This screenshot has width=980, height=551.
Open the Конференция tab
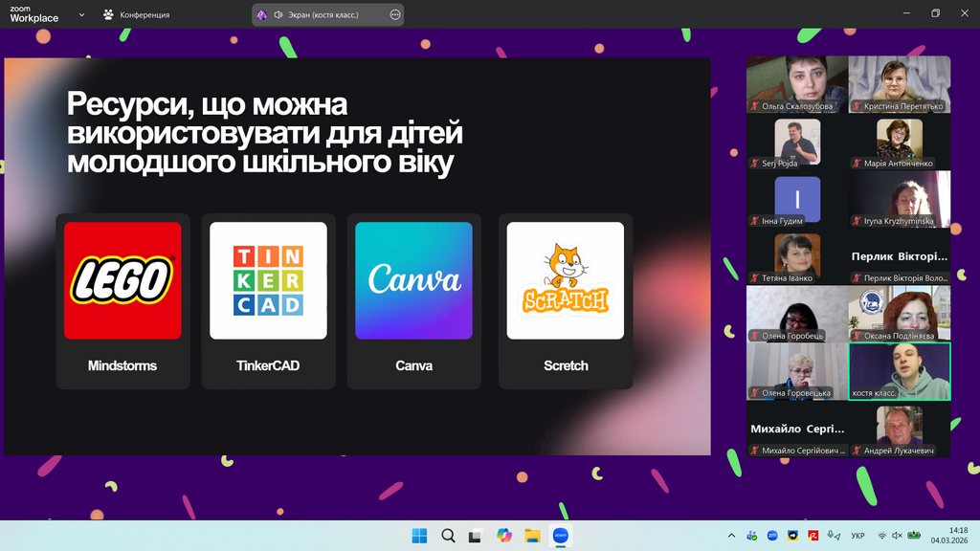click(136, 14)
